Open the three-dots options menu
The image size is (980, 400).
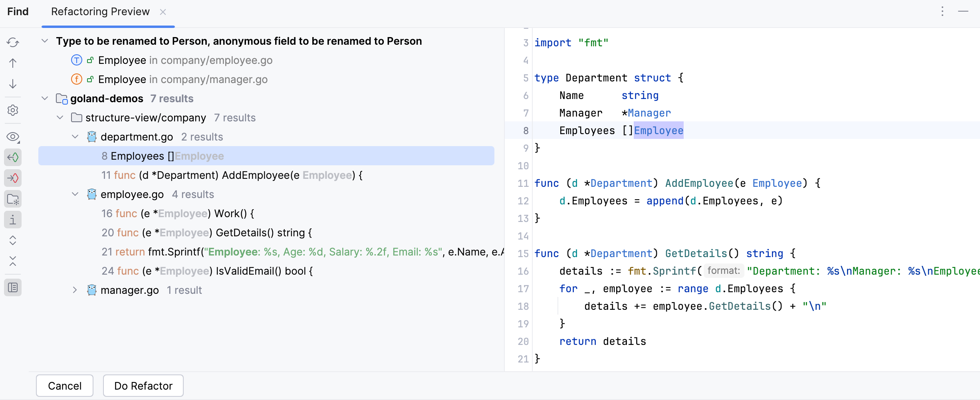point(942,12)
